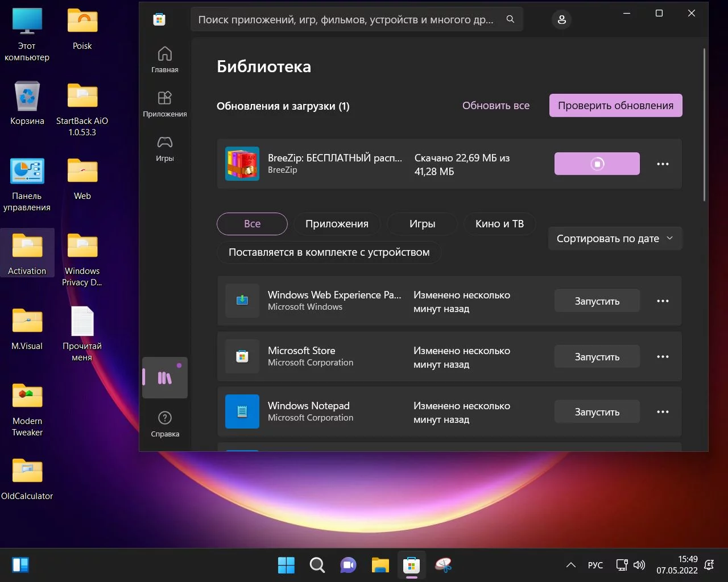Viewport: 728px width, 582px height.
Task: Open more options for BreeZip
Action: (663, 164)
